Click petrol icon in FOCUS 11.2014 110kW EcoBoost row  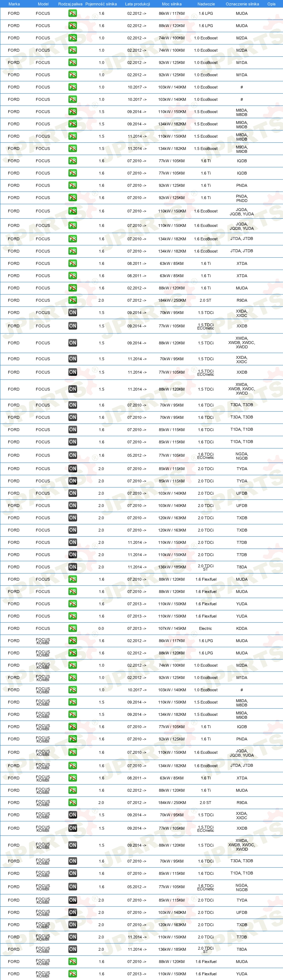72,136
